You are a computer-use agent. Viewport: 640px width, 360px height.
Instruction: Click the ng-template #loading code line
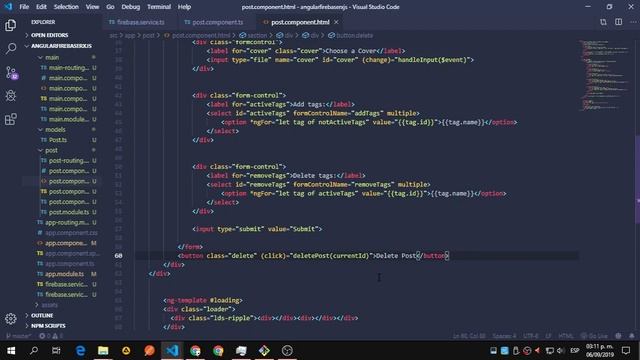203,300
